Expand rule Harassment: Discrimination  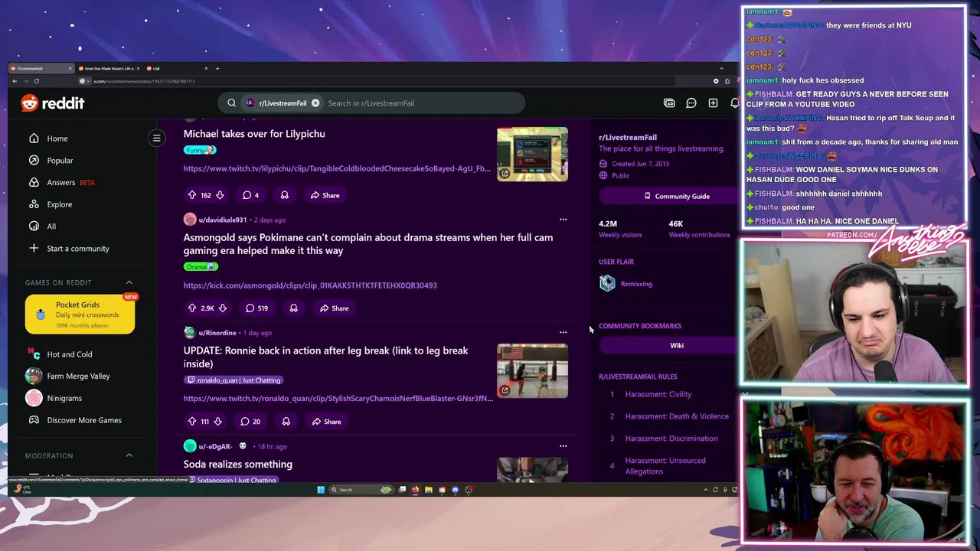pyautogui.click(x=671, y=439)
